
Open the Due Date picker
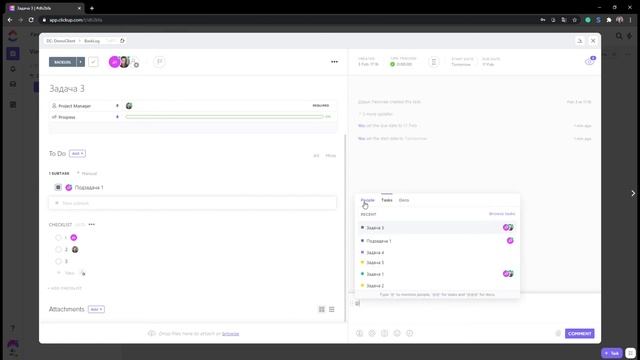pos(490,62)
